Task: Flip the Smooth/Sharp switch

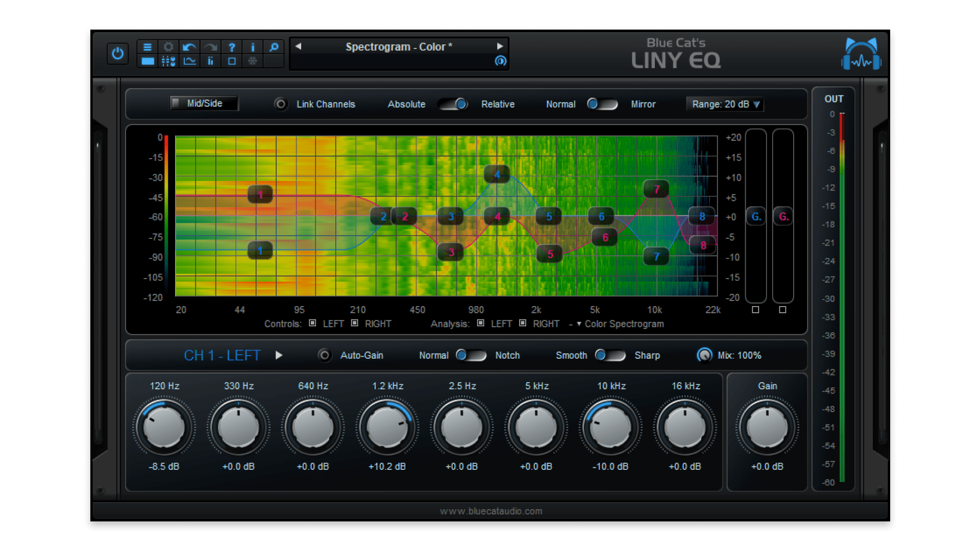Action: tap(610, 355)
